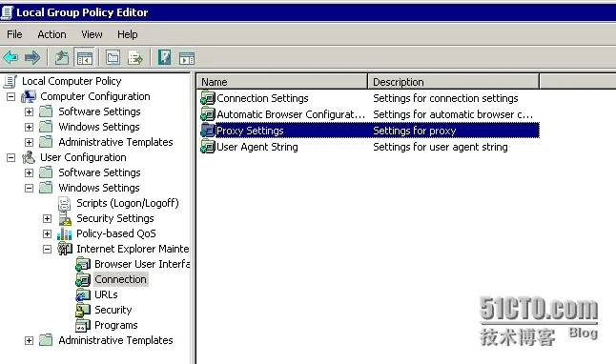The width and height of the screenshot is (616, 364).
Task: Expand Software Settings under User Configuration
Action: [x=29, y=172]
